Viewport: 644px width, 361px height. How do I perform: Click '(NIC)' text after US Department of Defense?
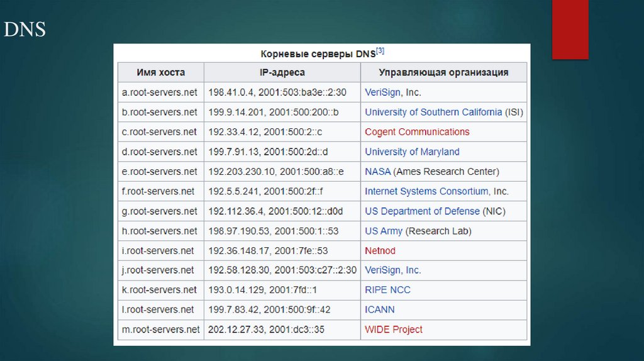[494, 211]
